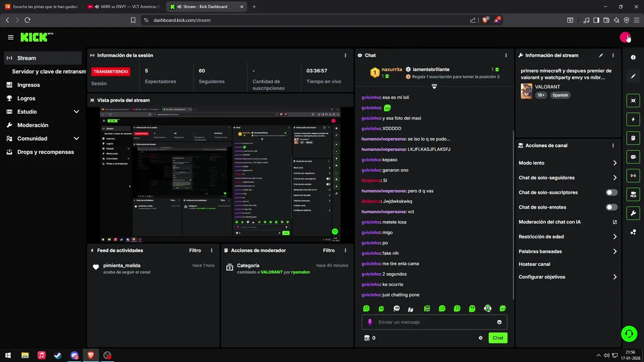Image resolution: width=644 pixels, height=362 pixels.
Task: Click the Brave shields icon in address bar
Action: [486, 20]
